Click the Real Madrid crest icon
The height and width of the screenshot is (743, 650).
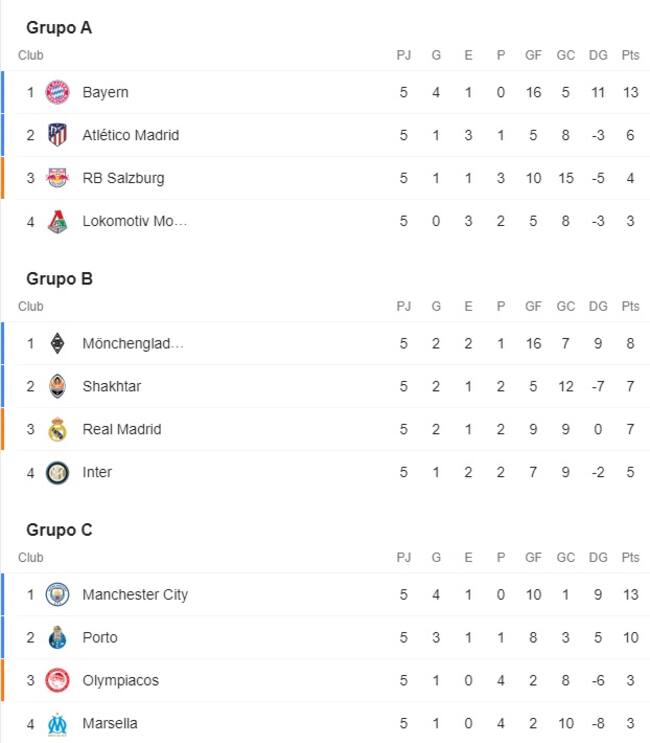coord(57,429)
